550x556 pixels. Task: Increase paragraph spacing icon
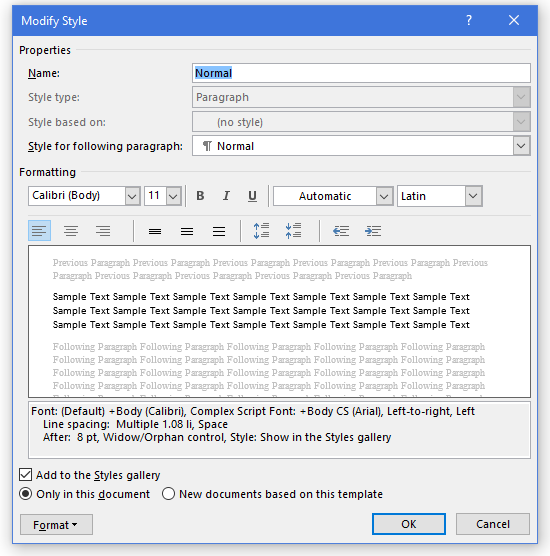(261, 231)
